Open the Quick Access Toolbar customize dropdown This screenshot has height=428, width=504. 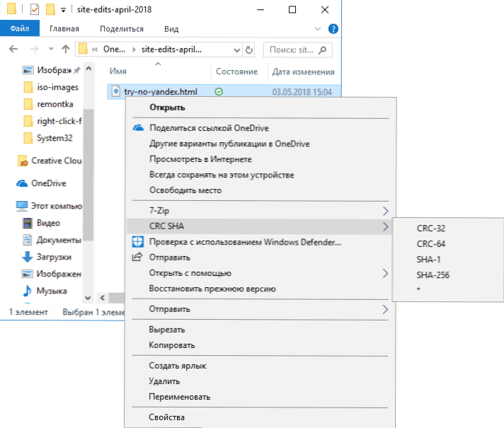[x=63, y=11]
